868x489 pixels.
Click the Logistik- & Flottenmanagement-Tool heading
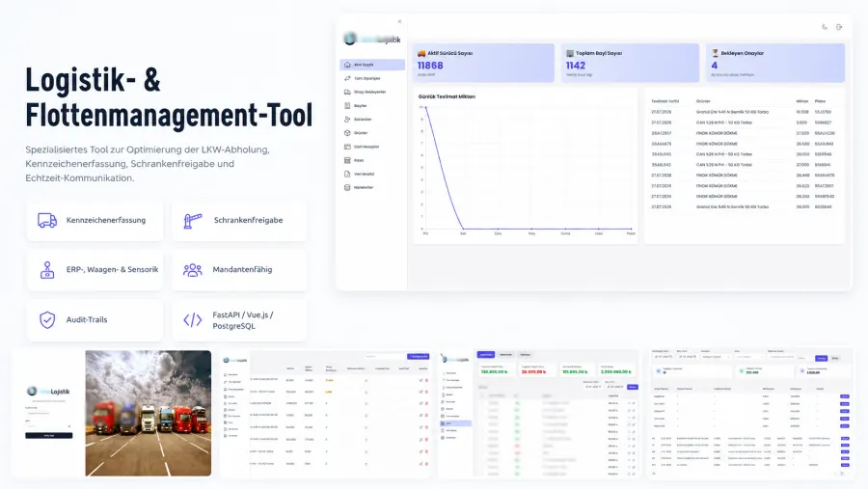[169, 98]
